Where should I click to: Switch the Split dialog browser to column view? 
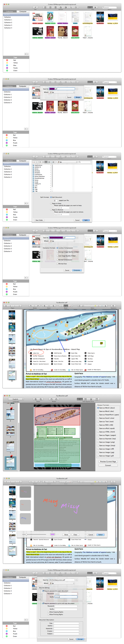[46, 162]
